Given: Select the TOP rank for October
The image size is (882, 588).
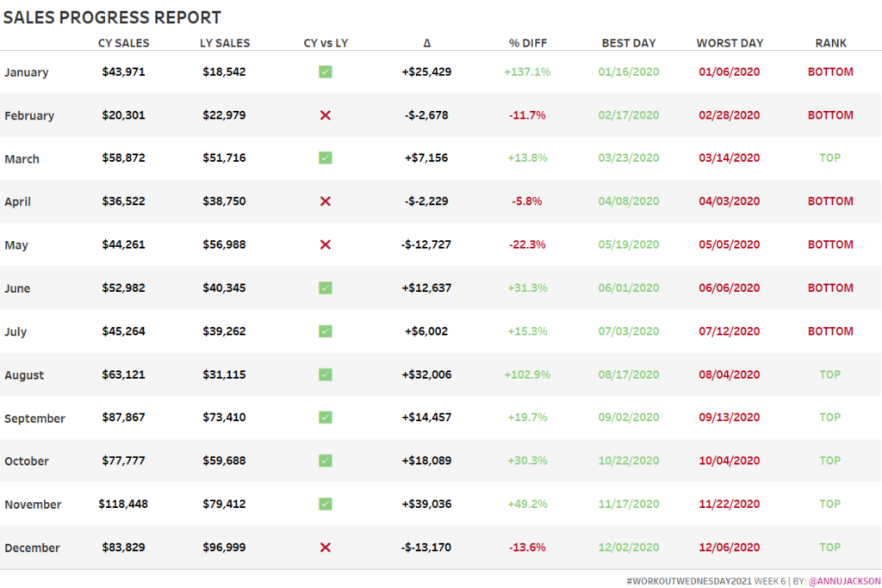Looking at the screenshot, I should pyautogui.click(x=830, y=461).
